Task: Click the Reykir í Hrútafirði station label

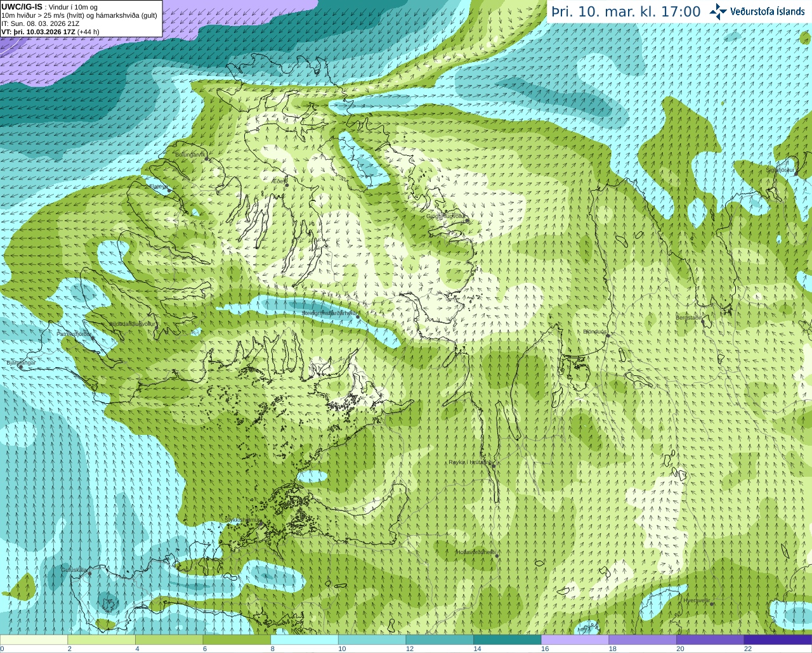Action: point(470,462)
